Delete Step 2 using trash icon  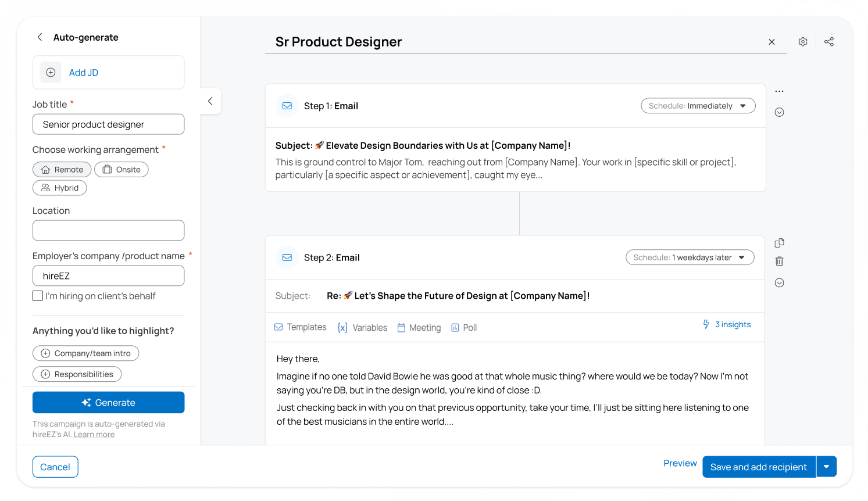[780, 262]
